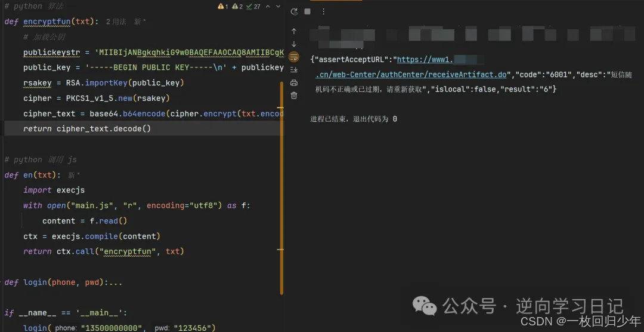This screenshot has width=644, height=332.
Task: Click 'cipher = PKCS1_v1_5.new(rsakey)' line
Action: pos(97,99)
